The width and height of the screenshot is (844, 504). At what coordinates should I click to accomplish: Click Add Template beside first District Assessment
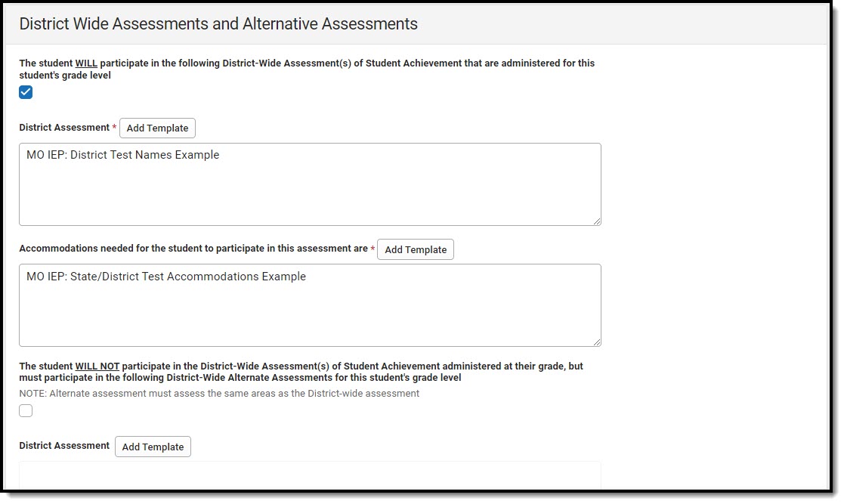[x=157, y=128]
